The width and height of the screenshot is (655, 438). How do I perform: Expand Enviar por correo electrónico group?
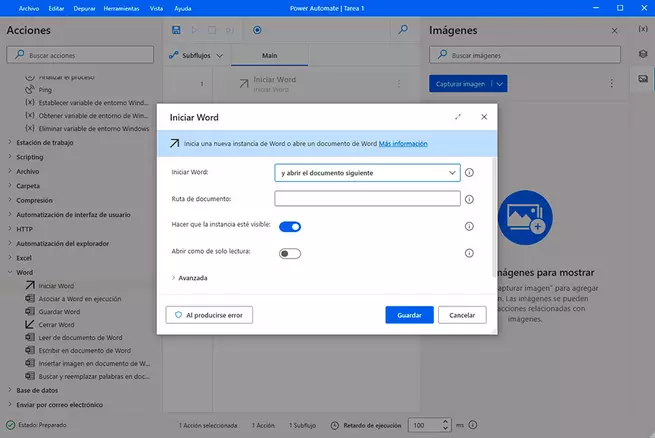coord(10,404)
